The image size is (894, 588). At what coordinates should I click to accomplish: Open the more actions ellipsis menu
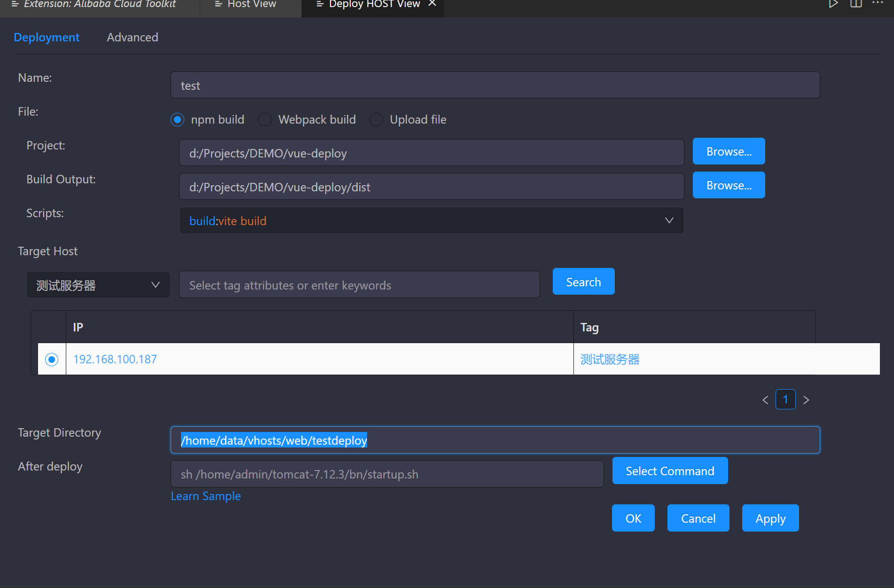878,3
